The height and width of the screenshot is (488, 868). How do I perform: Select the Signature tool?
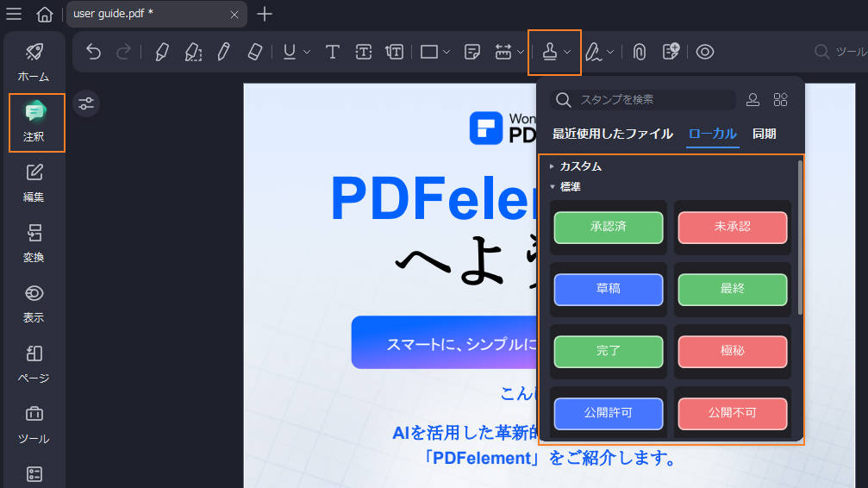click(593, 52)
